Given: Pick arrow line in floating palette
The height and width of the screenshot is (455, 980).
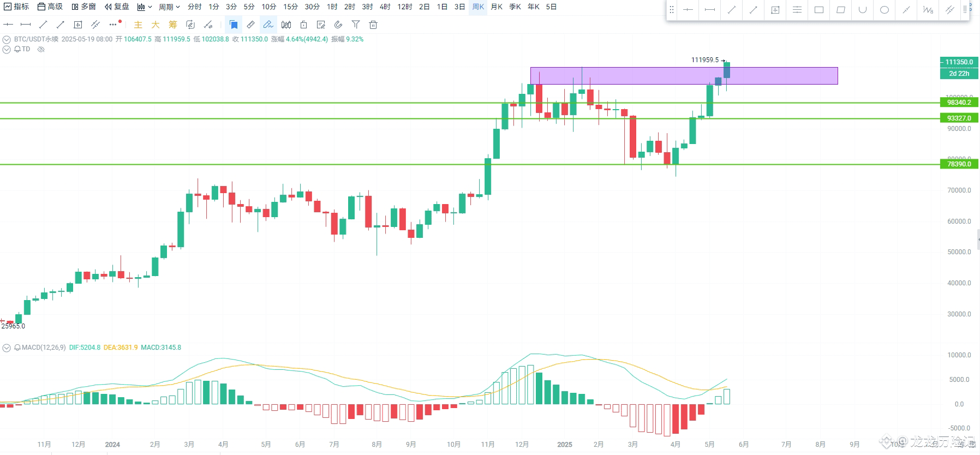Looking at the screenshot, I should pyautogui.click(x=754, y=10).
